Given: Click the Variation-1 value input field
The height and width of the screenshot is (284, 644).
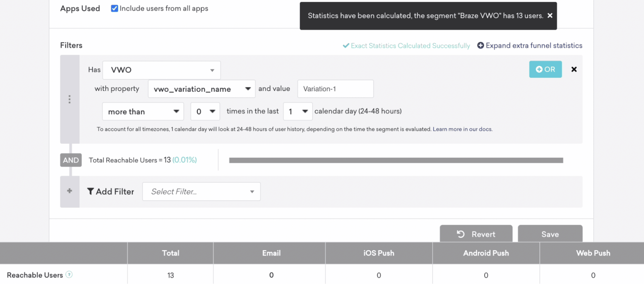Looking at the screenshot, I should click(x=335, y=89).
